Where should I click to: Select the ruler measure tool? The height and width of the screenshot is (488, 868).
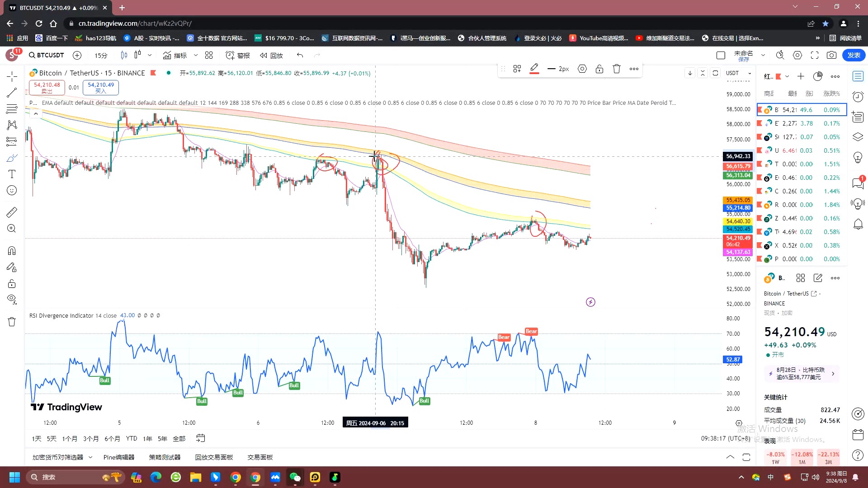[x=12, y=212]
